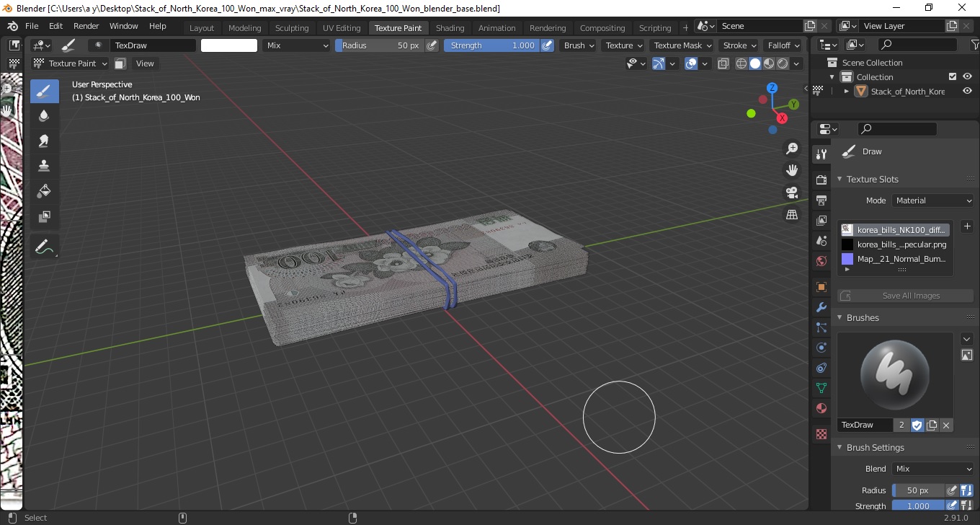The image size is (980, 525).
Task: Switch to the UV Editing workspace tab
Action: point(342,28)
